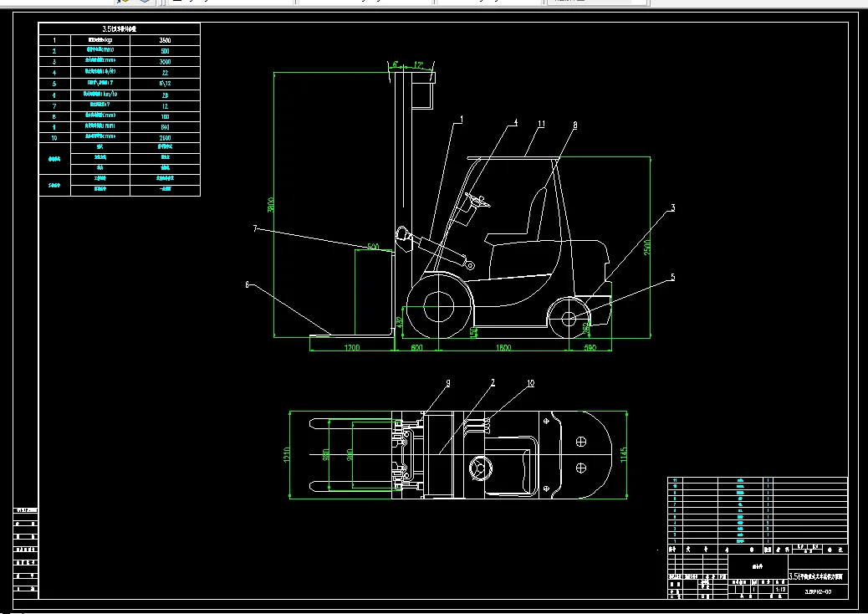Select the 12° mast tilt angle label
The height and width of the screenshot is (614, 868).
click(418, 64)
